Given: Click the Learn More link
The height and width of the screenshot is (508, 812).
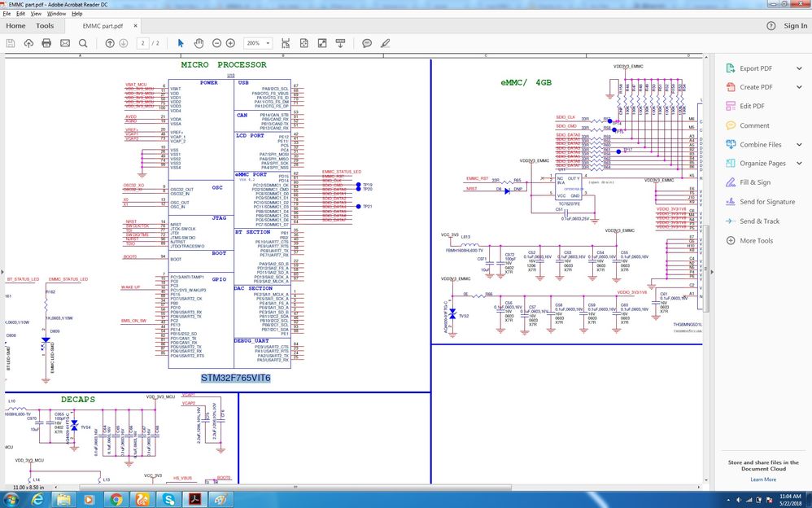Looking at the screenshot, I should point(763,480).
